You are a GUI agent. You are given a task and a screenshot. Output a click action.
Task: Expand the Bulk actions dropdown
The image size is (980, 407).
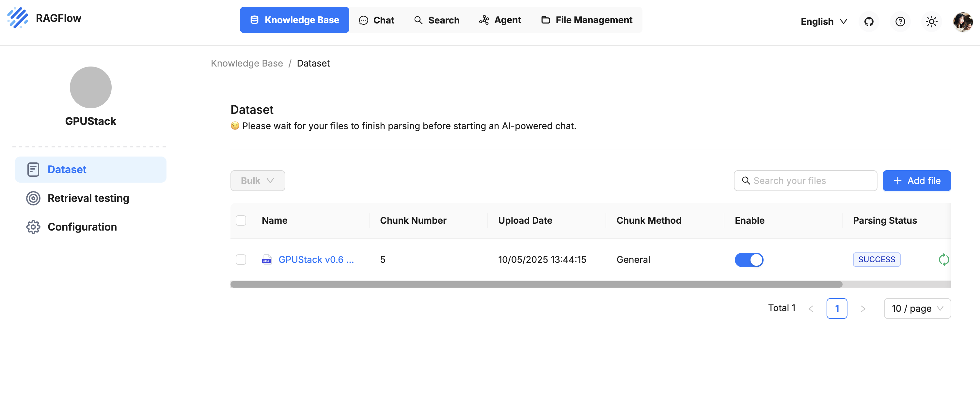[258, 181]
